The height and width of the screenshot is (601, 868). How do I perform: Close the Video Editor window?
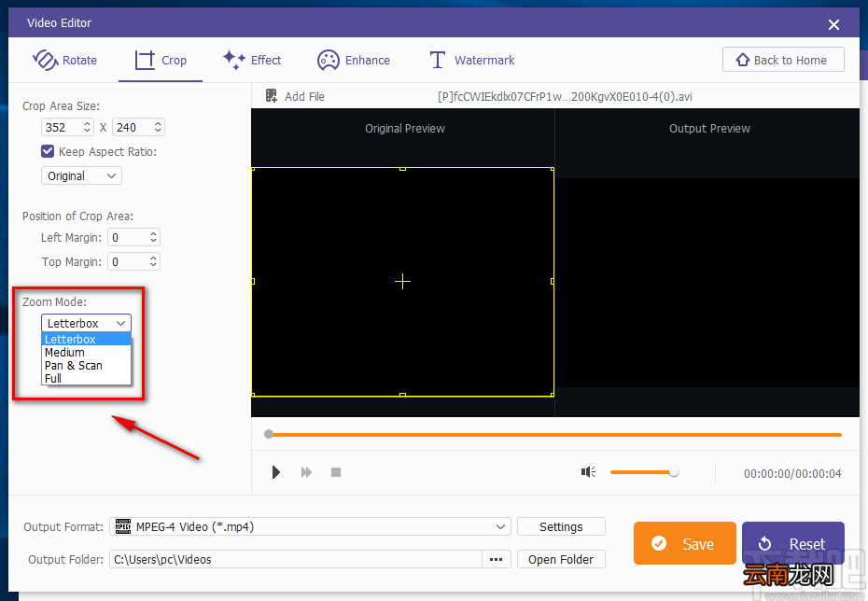point(833,24)
